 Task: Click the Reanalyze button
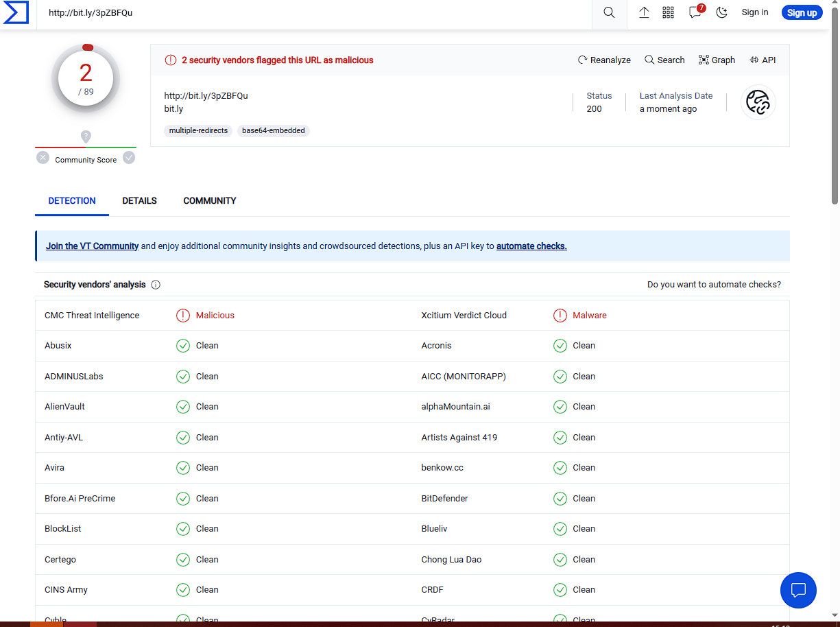click(604, 60)
